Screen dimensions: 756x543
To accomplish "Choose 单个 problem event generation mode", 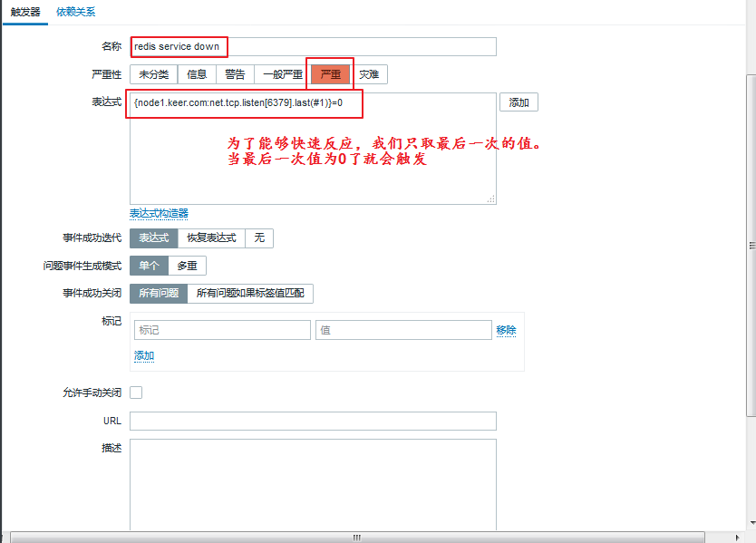I will tap(149, 266).
